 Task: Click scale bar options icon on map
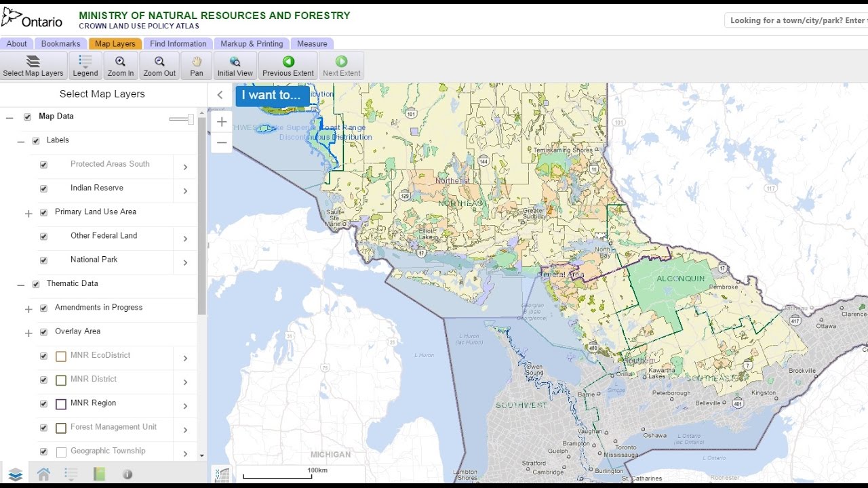[222, 475]
